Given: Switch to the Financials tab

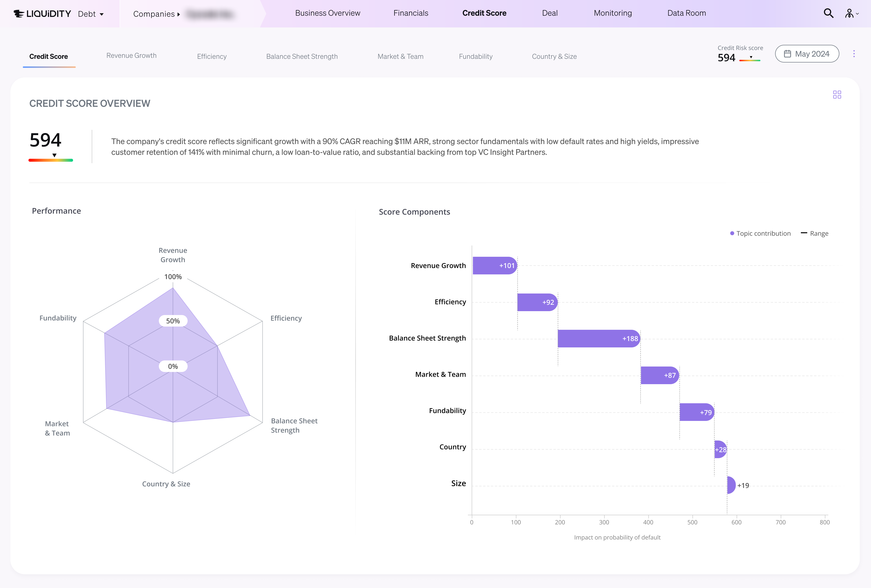Looking at the screenshot, I should click(411, 13).
